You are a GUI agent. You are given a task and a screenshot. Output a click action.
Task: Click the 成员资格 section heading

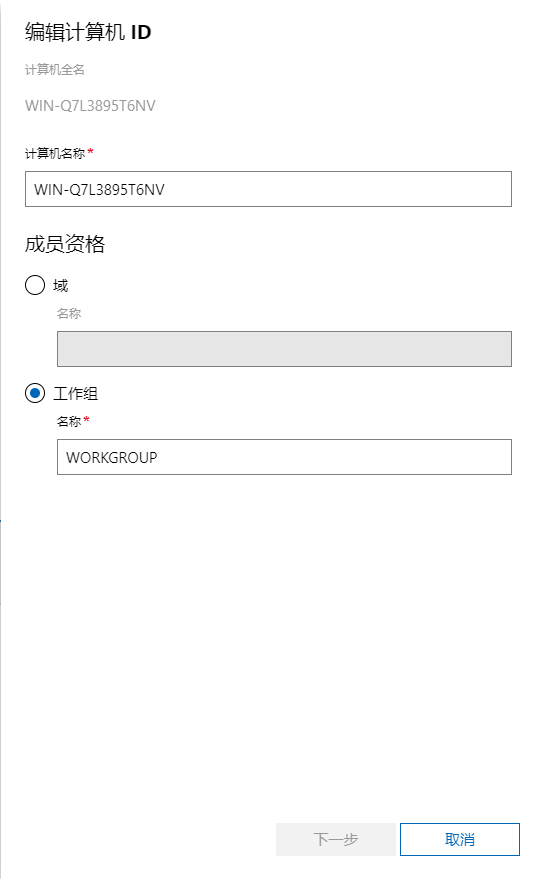pos(65,244)
